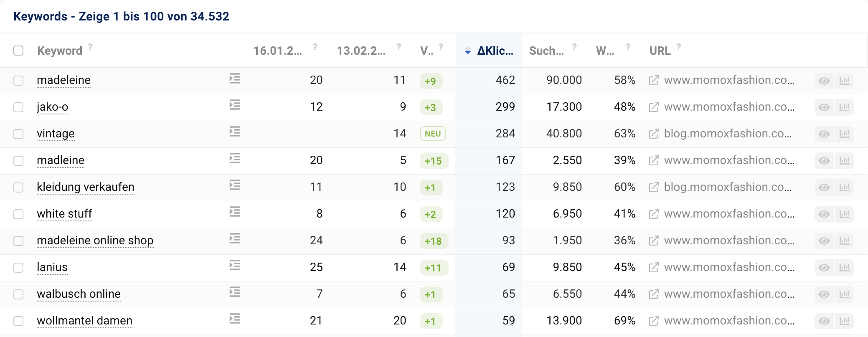Open SERP list icon for kleidung verkaufen

(235, 185)
